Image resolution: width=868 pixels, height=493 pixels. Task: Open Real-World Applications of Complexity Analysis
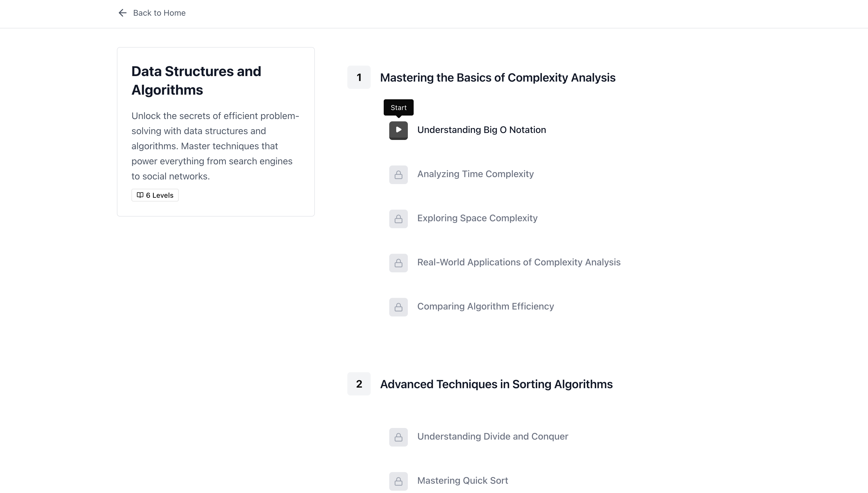519,262
